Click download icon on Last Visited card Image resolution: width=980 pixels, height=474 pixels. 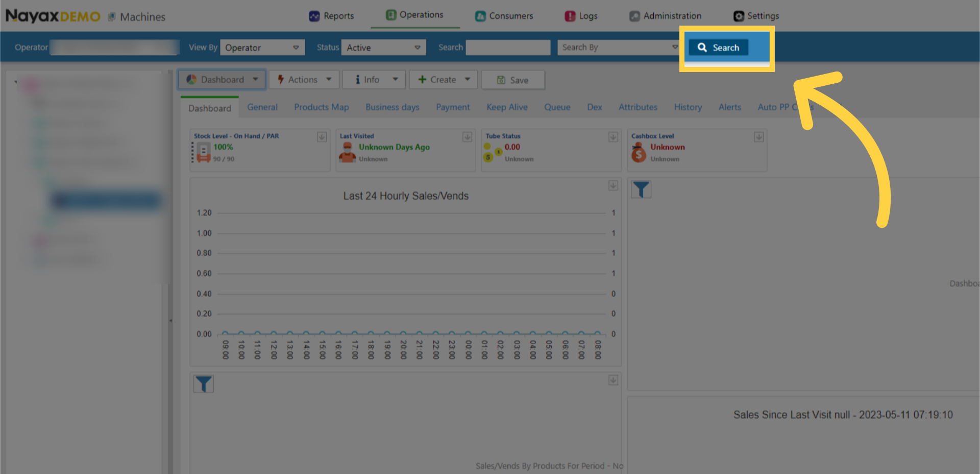(467, 137)
